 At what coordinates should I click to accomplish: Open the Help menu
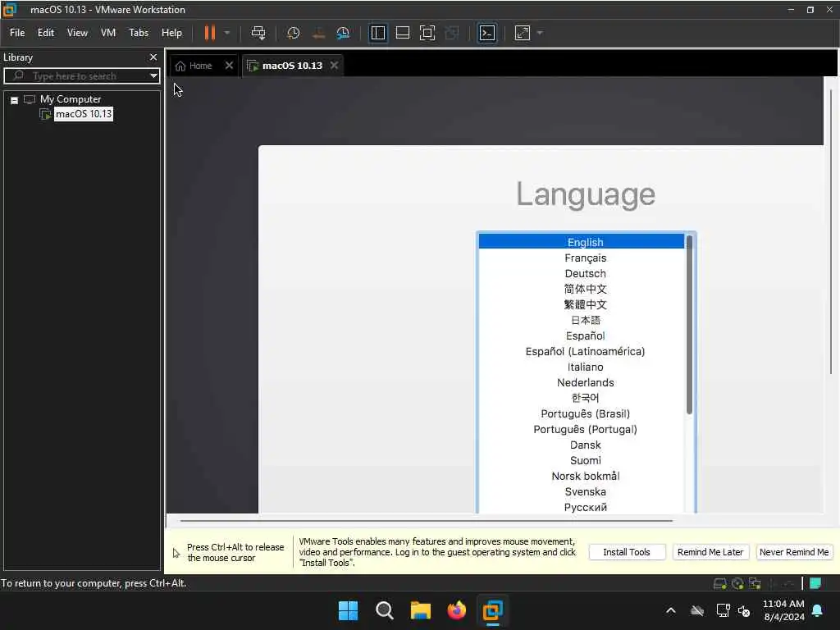[171, 33]
